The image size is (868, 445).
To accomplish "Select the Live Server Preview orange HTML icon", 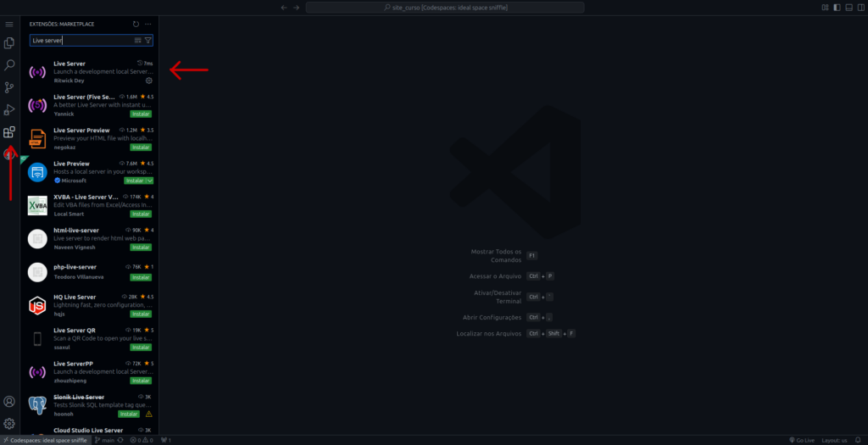I will tap(37, 139).
